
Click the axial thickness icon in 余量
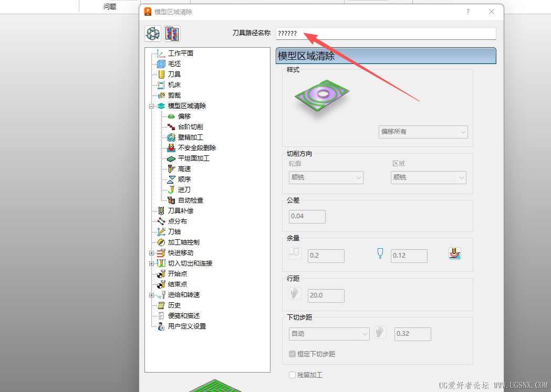(x=380, y=254)
